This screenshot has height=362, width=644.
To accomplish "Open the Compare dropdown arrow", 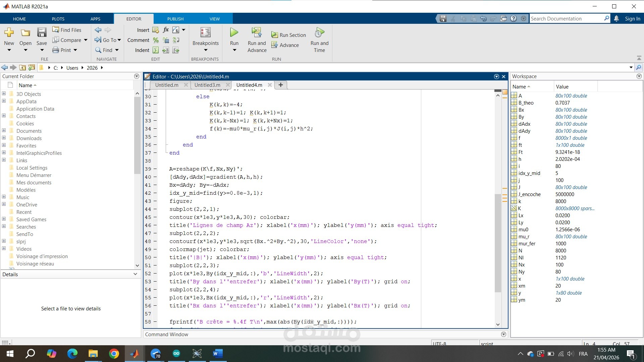I will pos(86,40).
